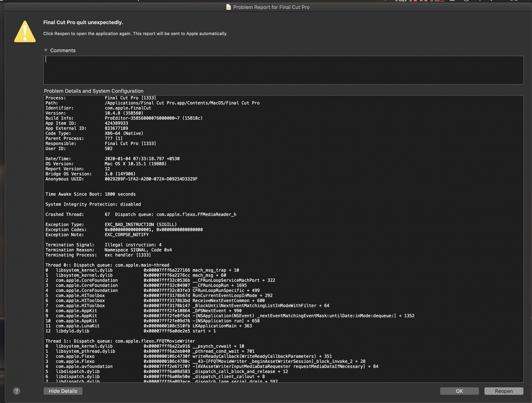This screenshot has width=532, height=403.
Task: Hide the problem report details
Action: (63, 391)
